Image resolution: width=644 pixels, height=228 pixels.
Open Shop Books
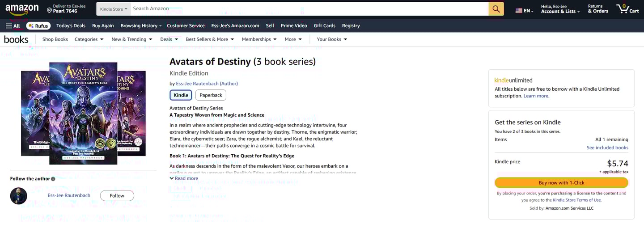(x=55, y=39)
